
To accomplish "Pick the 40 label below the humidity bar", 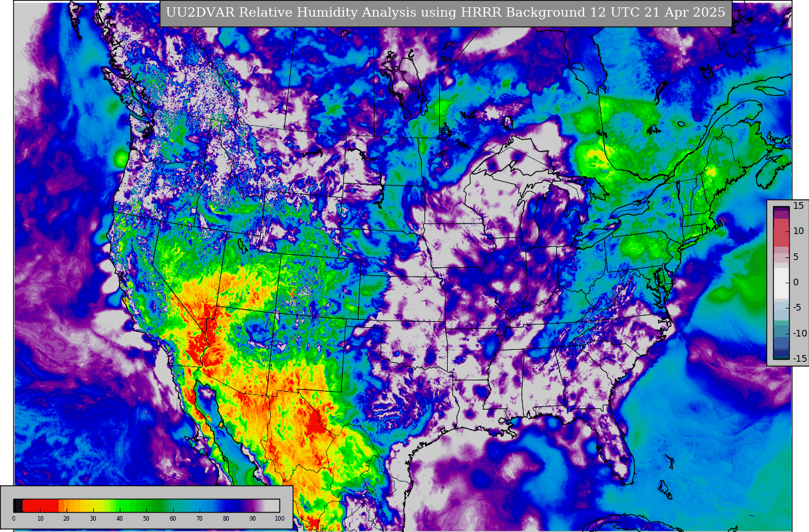I will (120, 519).
